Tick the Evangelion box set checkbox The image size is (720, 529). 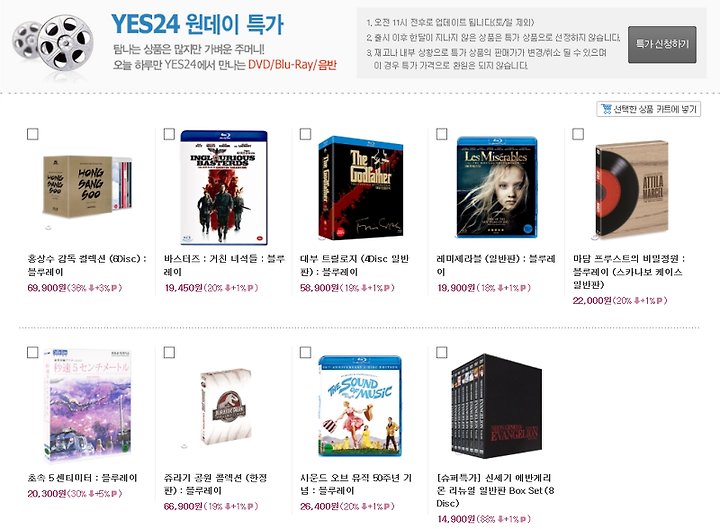coord(442,352)
